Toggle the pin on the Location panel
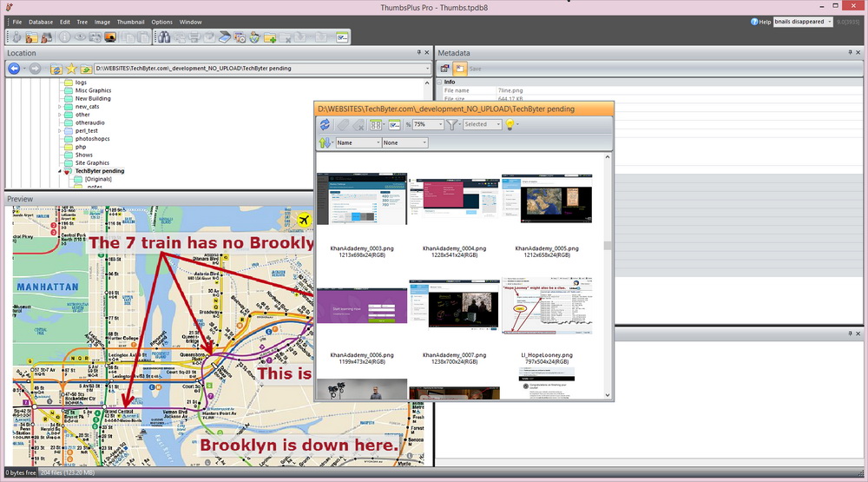The width and height of the screenshot is (868, 482). (x=419, y=53)
